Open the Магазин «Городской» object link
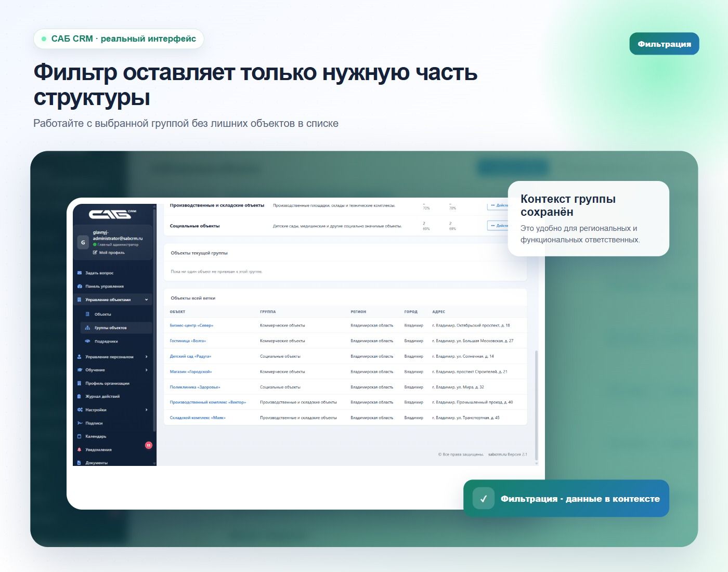Screen dimensions: 728x572 pyautogui.click(x=191, y=372)
